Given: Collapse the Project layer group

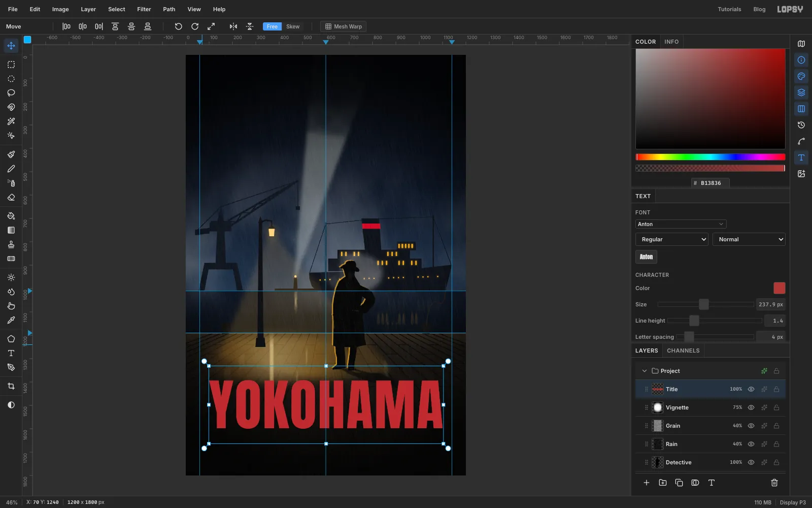Looking at the screenshot, I should coord(645,371).
